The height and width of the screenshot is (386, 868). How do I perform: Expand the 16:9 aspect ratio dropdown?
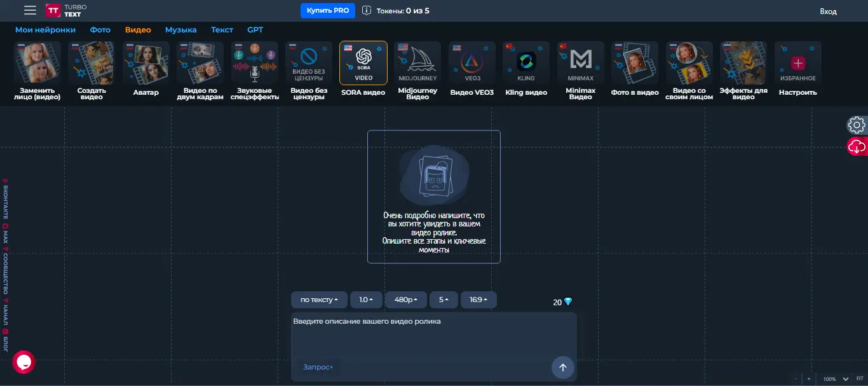[478, 300]
